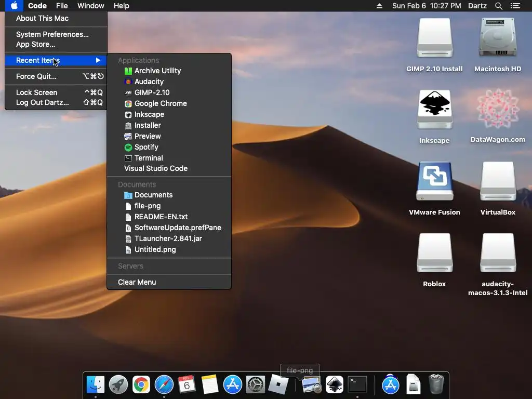Expand Recent Items submenu arrow

98,60
